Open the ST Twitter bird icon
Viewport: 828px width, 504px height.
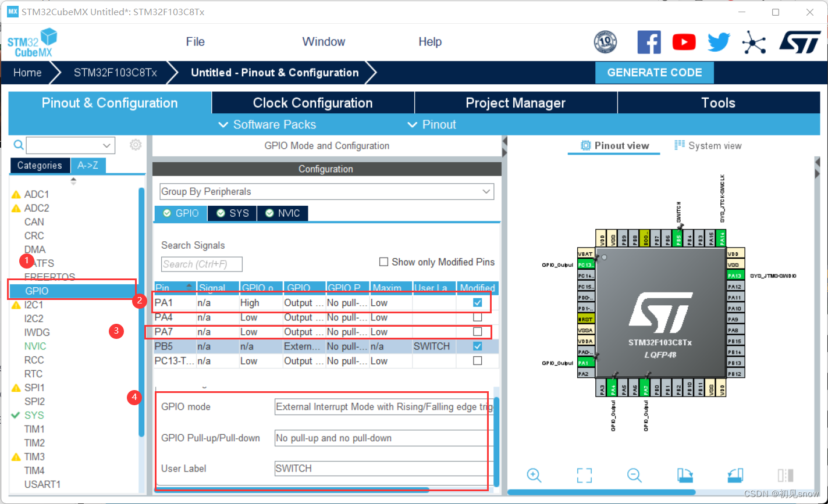pyautogui.click(x=719, y=42)
